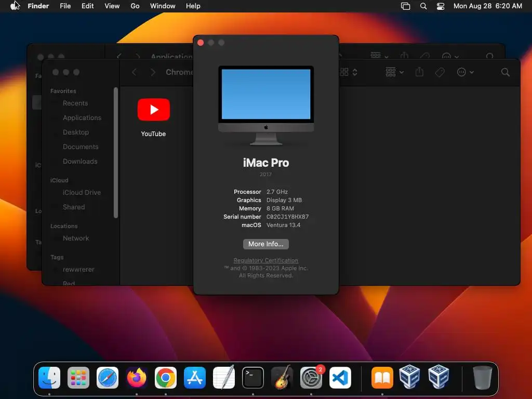Go back in the Chrome Finder window
This screenshot has width=532, height=399.
tap(135, 72)
